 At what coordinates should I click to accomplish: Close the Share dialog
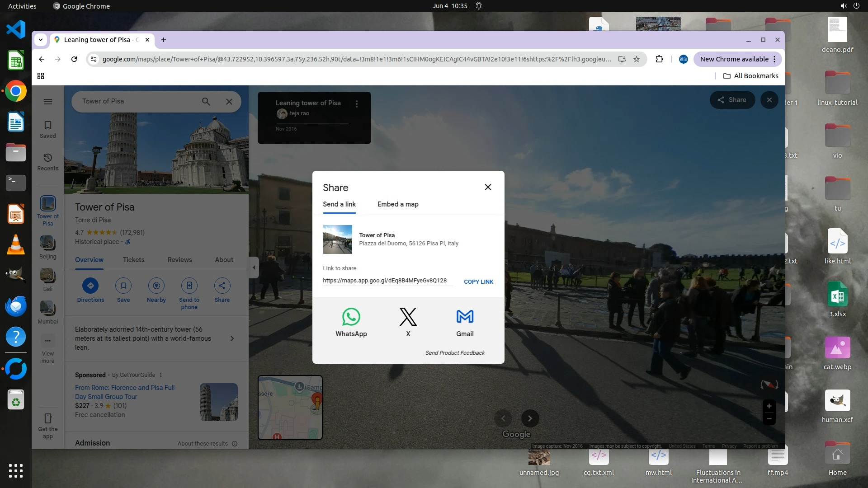488,187
